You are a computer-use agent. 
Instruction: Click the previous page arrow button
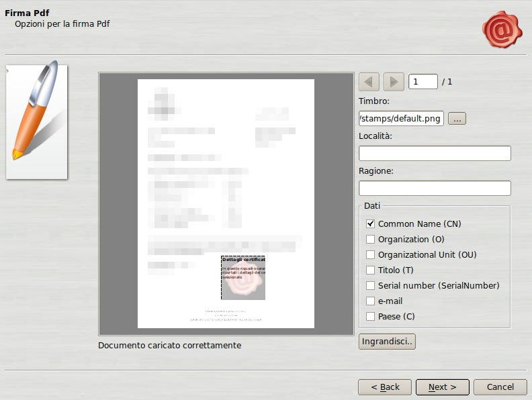[x=369, y=82]
